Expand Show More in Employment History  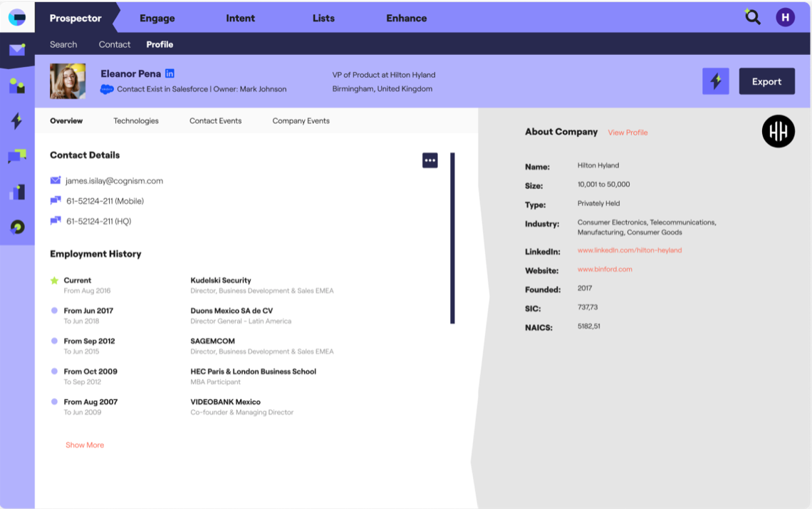click(x=85, y=444)
